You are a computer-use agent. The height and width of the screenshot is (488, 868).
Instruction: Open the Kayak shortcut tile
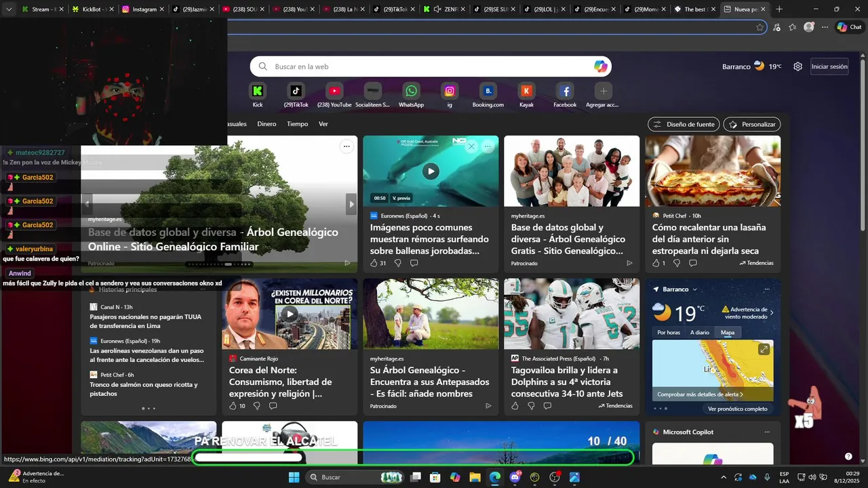(526, 91)
